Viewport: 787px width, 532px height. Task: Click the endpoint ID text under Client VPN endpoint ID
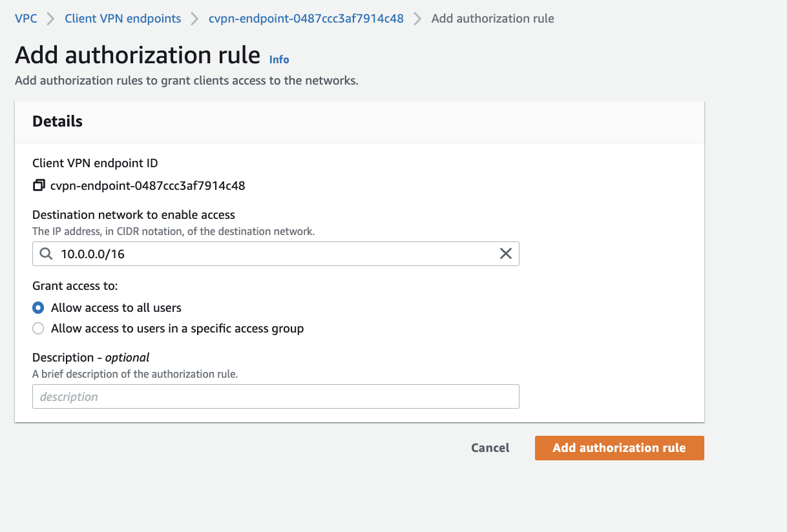tap(148, 186)
